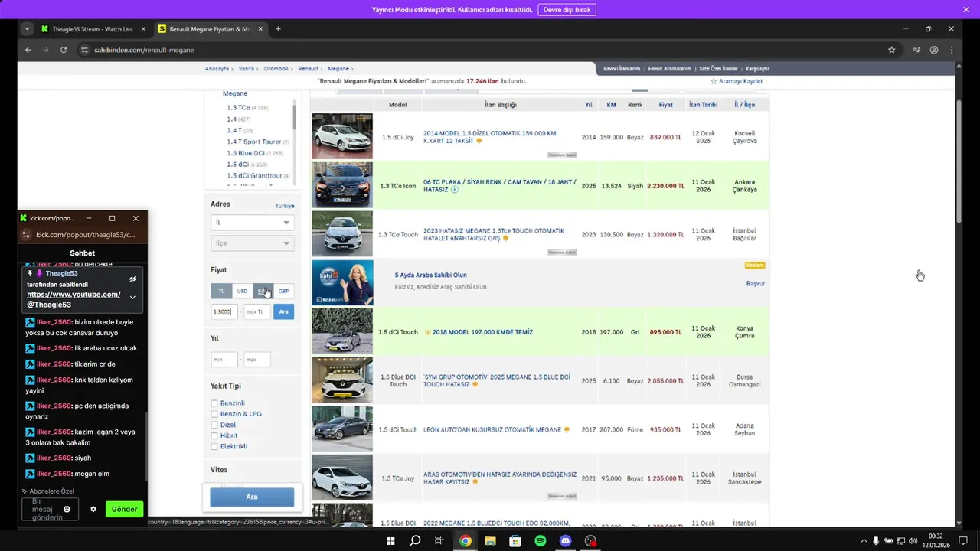980x551 pixels.
Task: Open Spotify from the taskbar
Action: tap(541, 541)
